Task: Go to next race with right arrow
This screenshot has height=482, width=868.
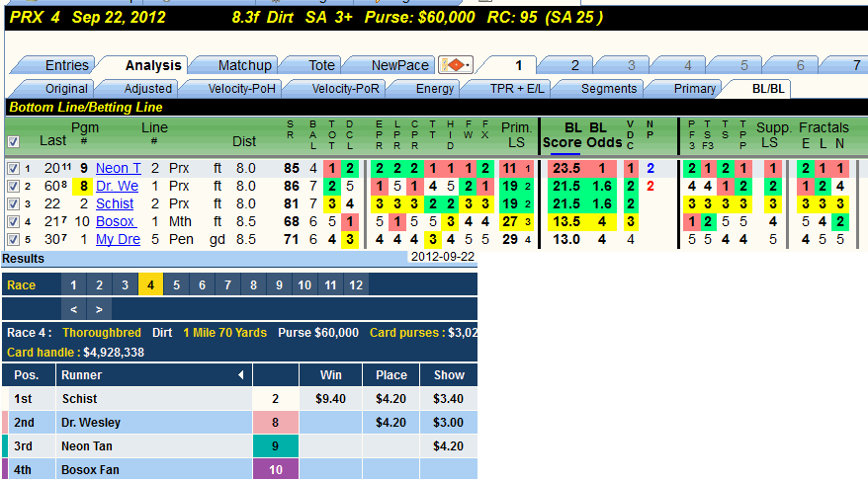Action: click(99, 309)
